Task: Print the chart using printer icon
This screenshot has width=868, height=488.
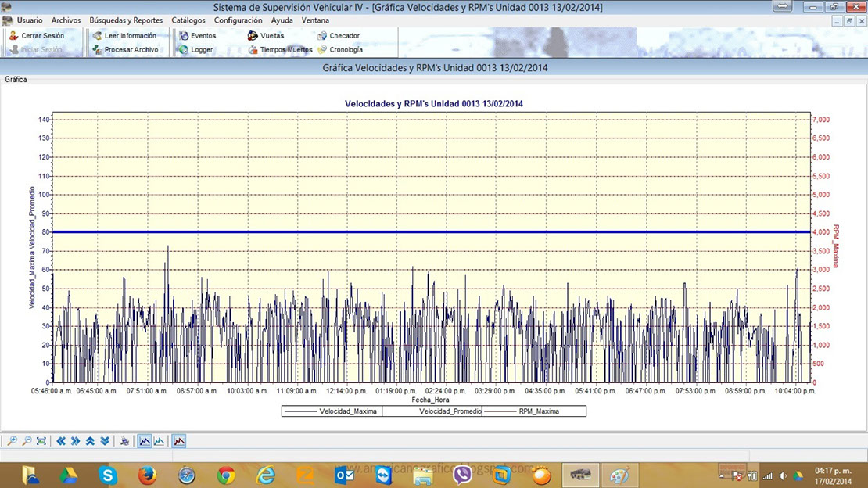Action: pos(124,441)
